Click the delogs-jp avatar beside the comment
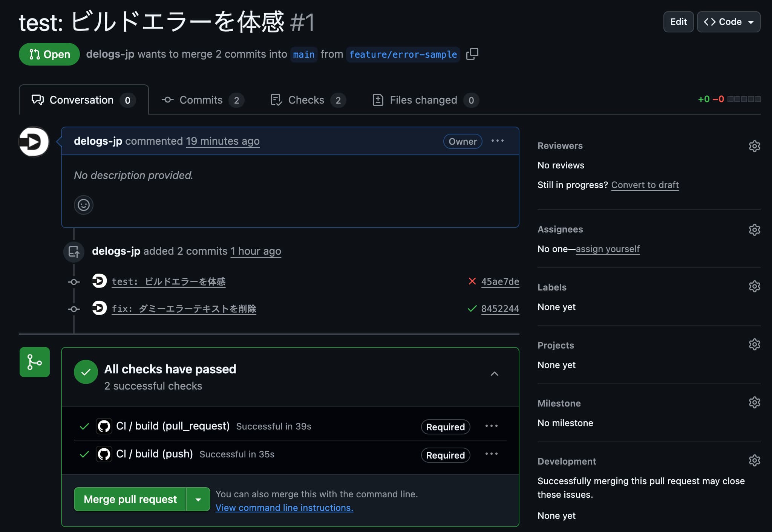772x532 pixels. [34, 142]
